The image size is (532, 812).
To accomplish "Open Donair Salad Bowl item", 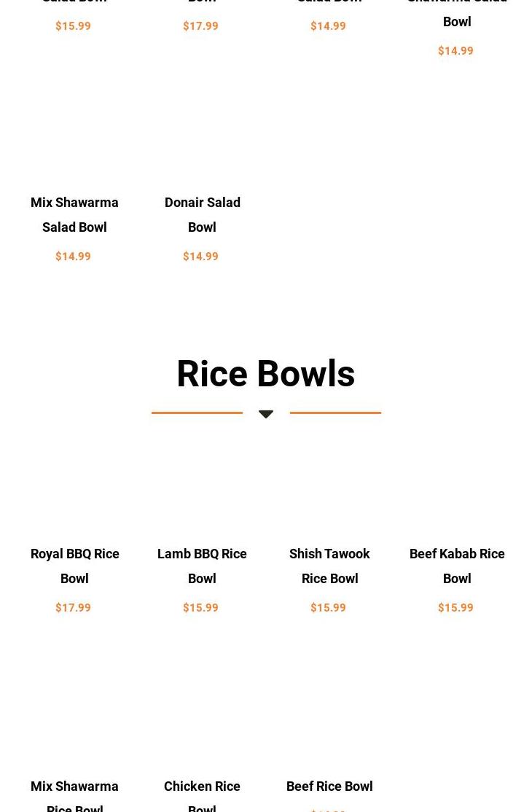I will tap(202, 214).
